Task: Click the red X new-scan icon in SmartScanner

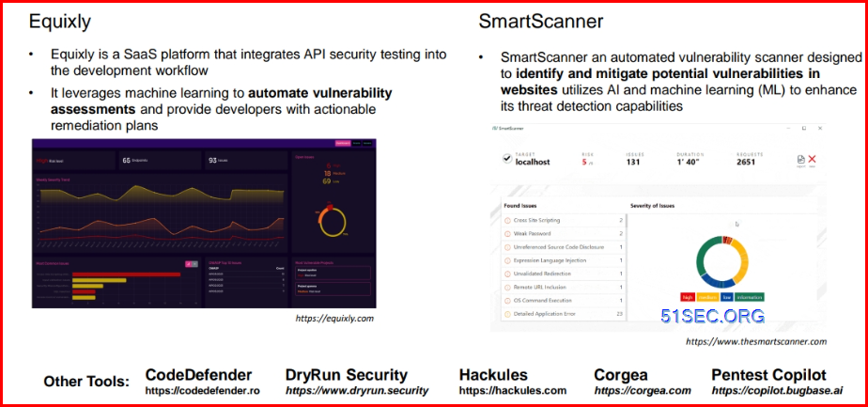Action: [812, 160]
